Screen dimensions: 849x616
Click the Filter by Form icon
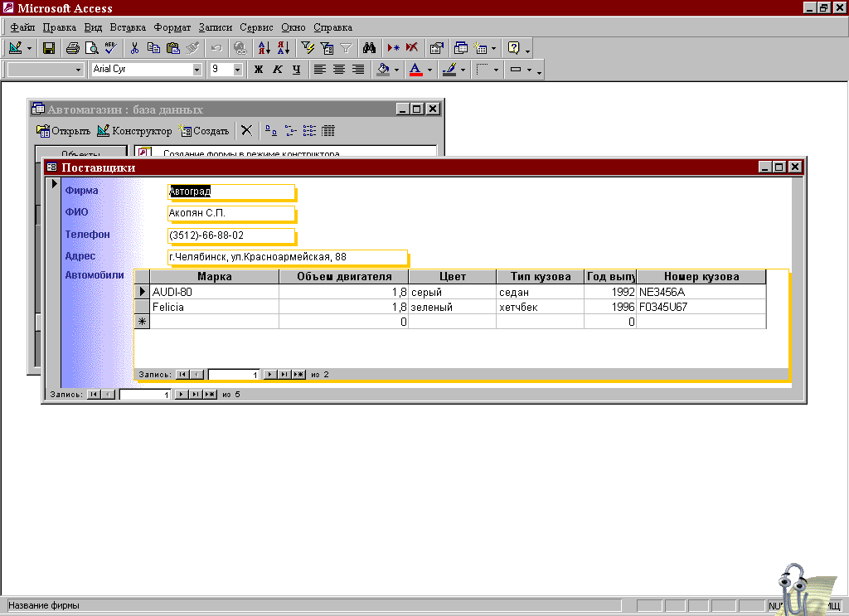pyautogui.click(x=327, y=48)
